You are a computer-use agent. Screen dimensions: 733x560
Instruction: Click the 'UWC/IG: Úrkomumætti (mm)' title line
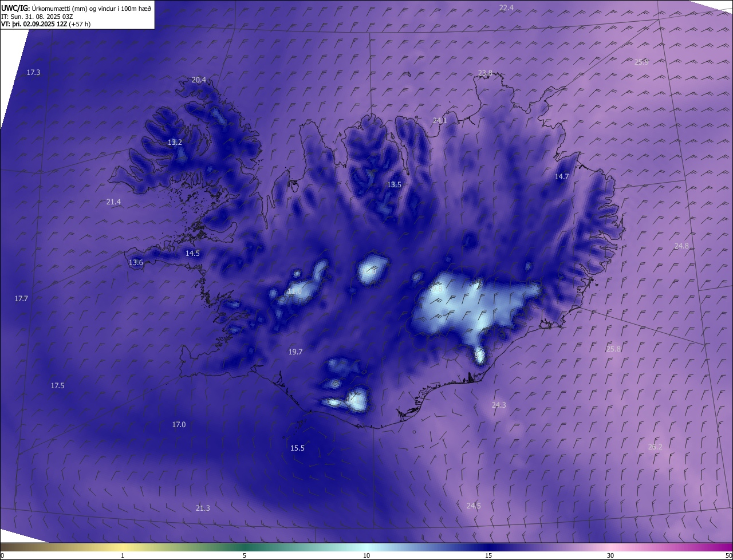pos(76,8)
